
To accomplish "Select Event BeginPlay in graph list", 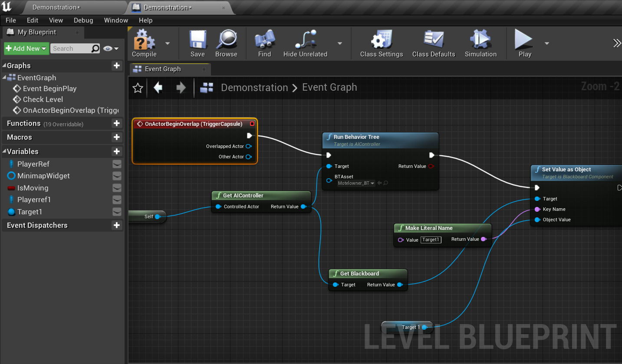I will point(49,89).
